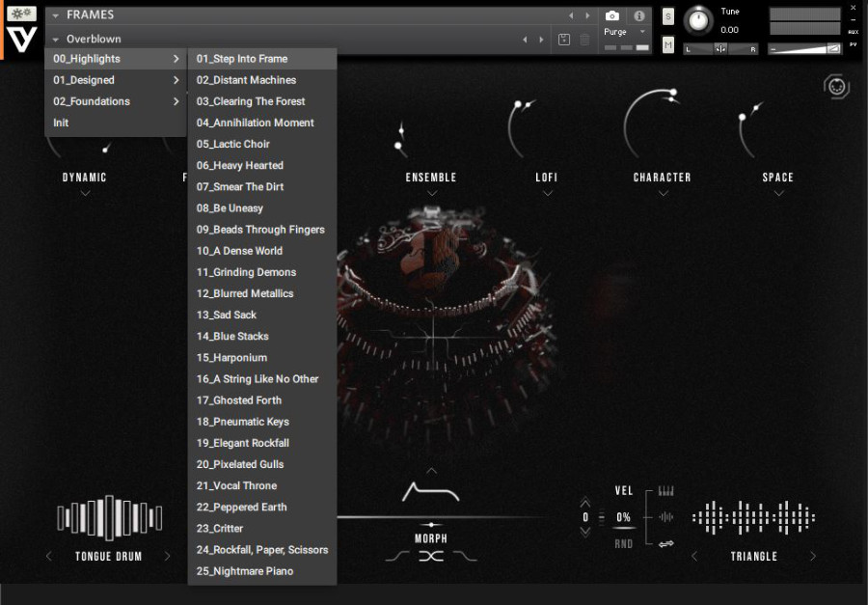The height and width of the screenshot is (605, 868).
Task: Select the Init preset entry
Action: coord(62,123)
